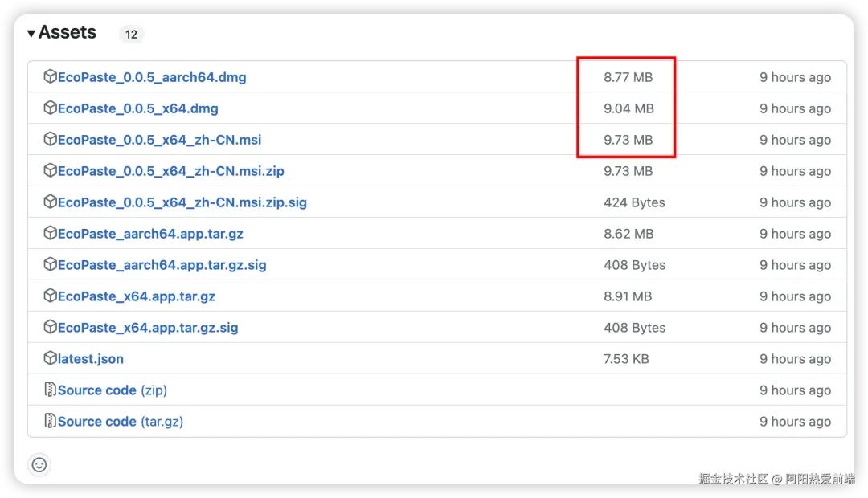Viewport: 868px width, 498px height.
Task: Download EcoPaste_0.0.5_x64_zh-CN.msi installer
Action: 159,140
